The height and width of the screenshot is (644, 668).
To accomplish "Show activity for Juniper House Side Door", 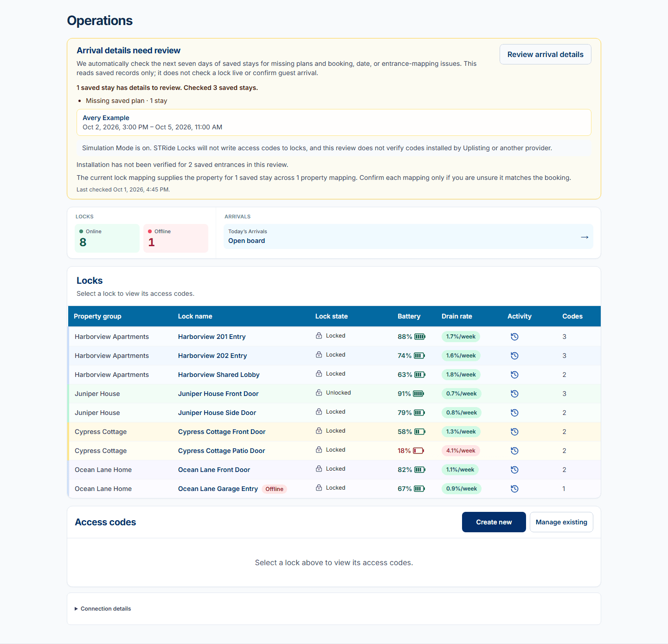I will pyautogui.click(x=514, y=413).
